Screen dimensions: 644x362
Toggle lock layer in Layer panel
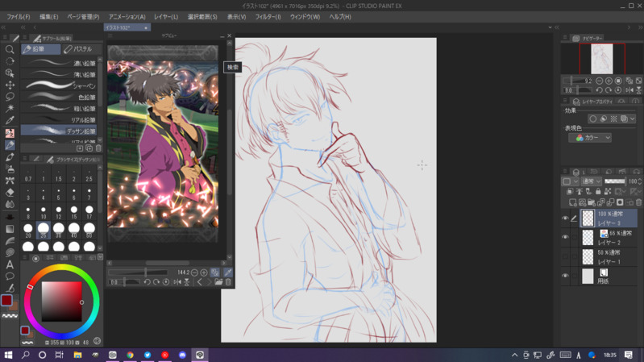[598, 191]
